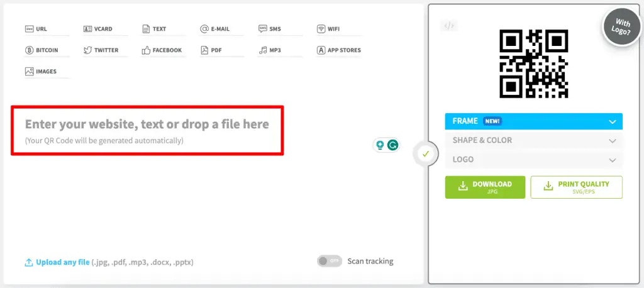Expand the LOGO section
This screenshot has height=288, width=644.
coord(533,160)
